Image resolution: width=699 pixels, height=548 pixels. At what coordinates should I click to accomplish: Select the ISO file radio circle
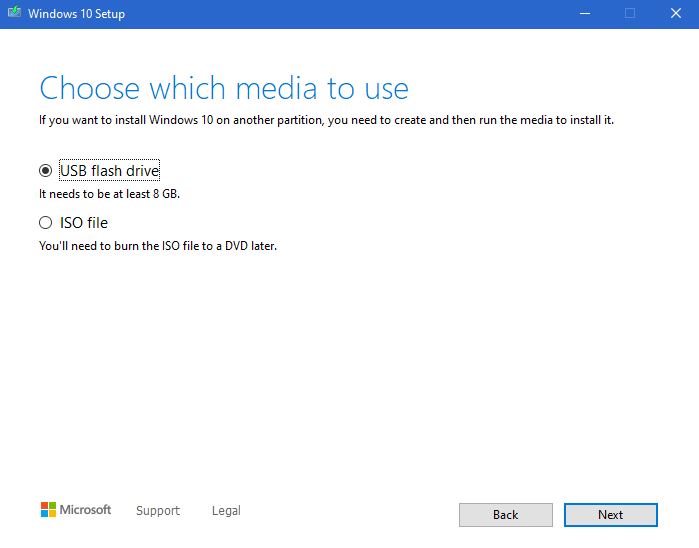click(x=45, y=222)
